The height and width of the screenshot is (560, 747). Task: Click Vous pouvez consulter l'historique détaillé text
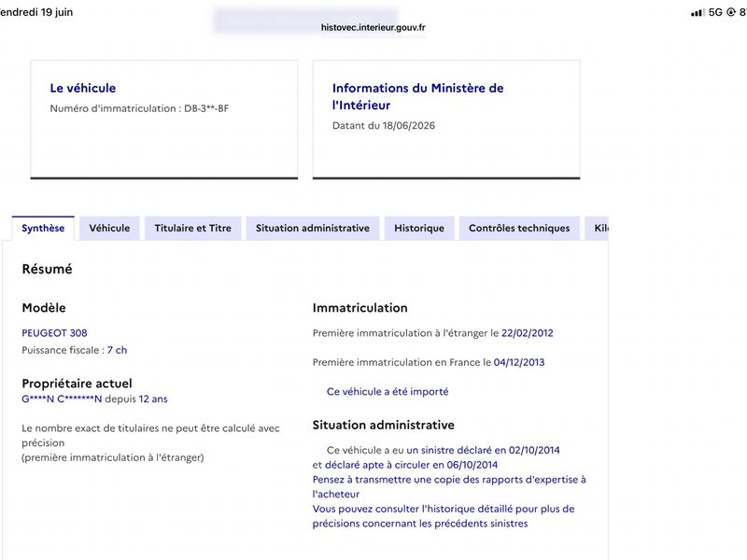(x=444, y=516)
